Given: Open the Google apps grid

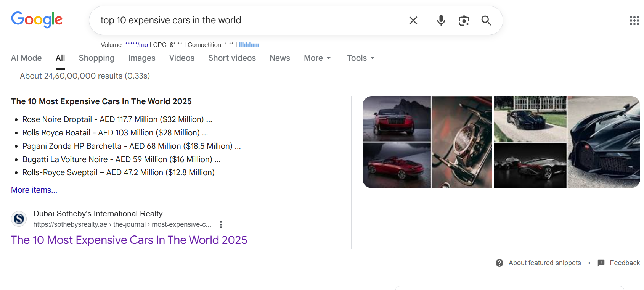Looking at the screenshot, I should tap(634, 21).
